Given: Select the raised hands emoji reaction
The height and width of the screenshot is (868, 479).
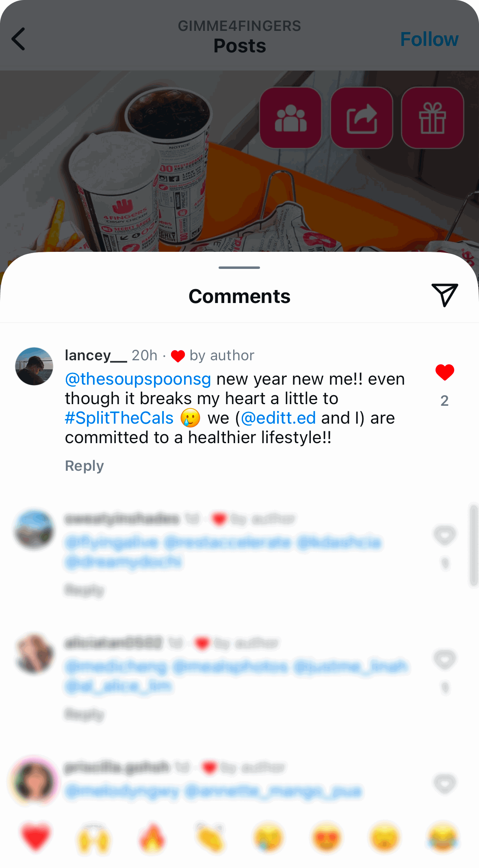Looking at the screenshot, I should tap(94, 837).
